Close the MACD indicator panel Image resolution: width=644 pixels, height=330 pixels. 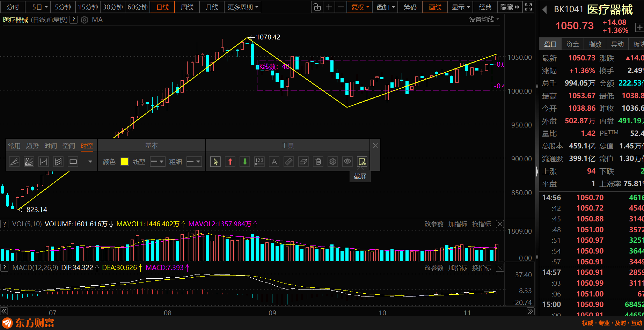500,268
